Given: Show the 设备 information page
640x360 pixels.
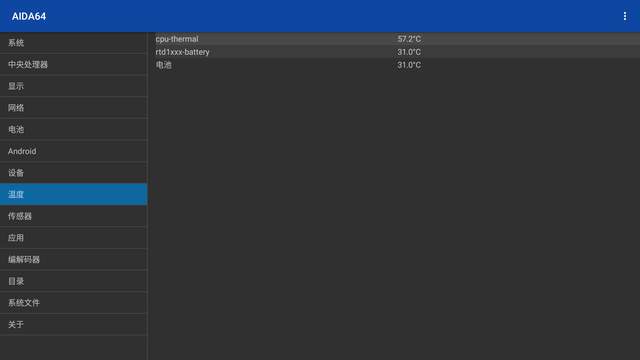Looking at the screenshot, I should click(x=73, y=173).
